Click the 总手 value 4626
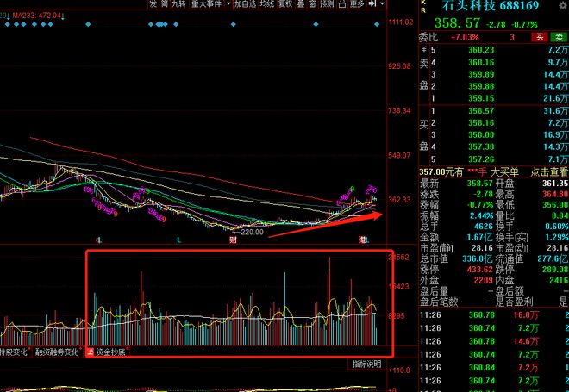The width and height of the screenshot is (569, 392). click(484, 227)
